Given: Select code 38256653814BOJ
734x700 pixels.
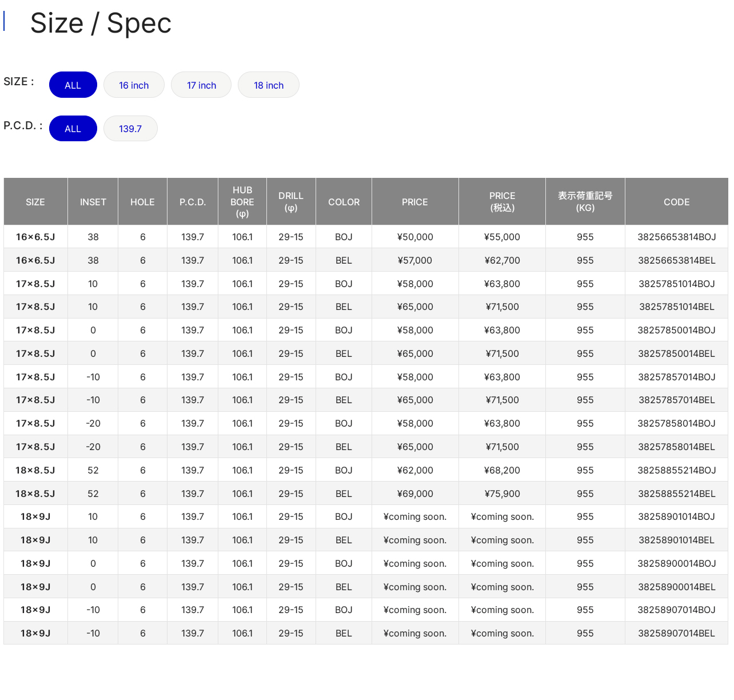Looking at the screenshot, I should (x=677, y=237).
